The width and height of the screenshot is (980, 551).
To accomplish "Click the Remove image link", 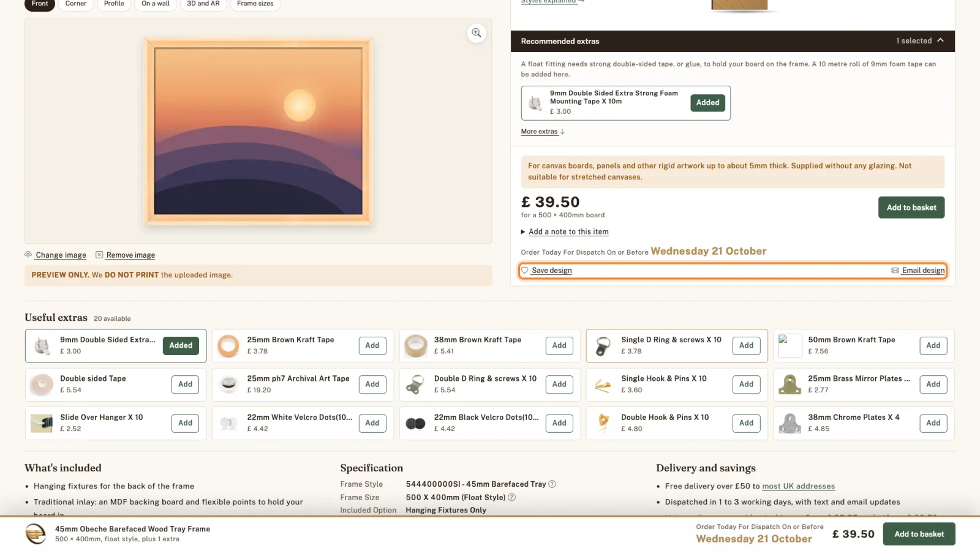I will [130, 255].
